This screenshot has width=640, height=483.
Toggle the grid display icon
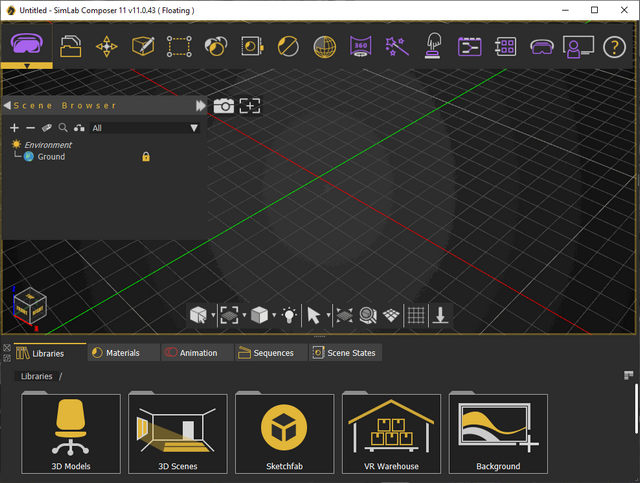click(416, 315)
